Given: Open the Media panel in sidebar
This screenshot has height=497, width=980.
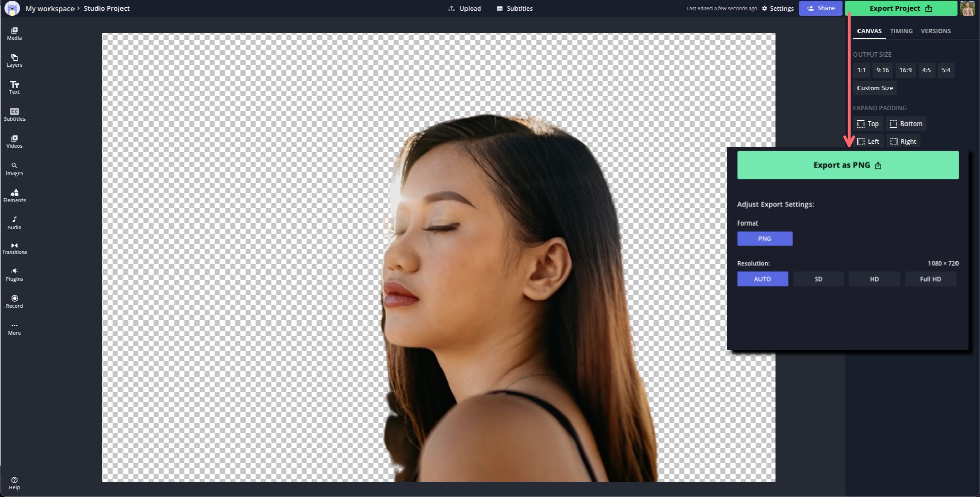Looking at the screenshot, I should tap(14, 34).
